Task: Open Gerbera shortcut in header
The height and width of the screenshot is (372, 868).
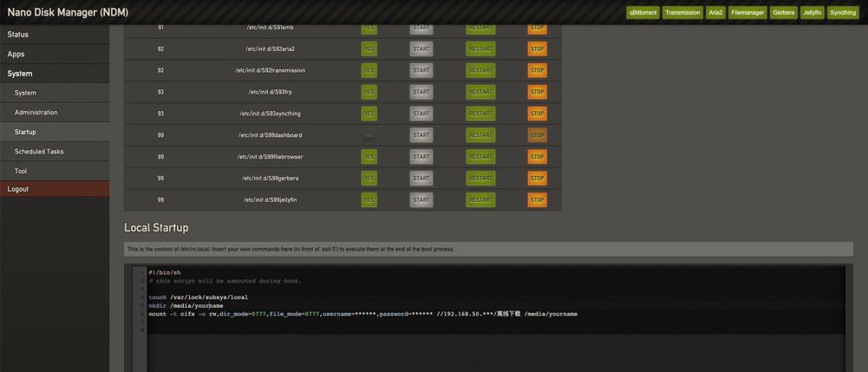Action: pyautogui.click(x=783, y=13)
